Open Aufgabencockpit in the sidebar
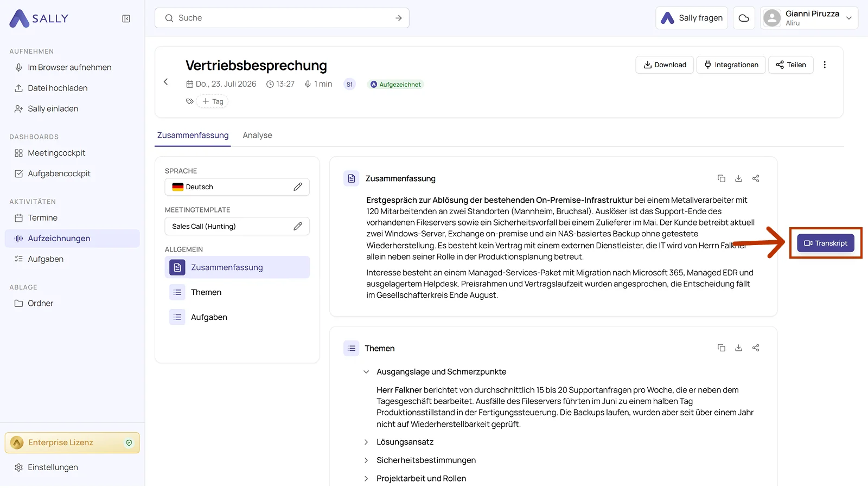 [x=59, y=174]
